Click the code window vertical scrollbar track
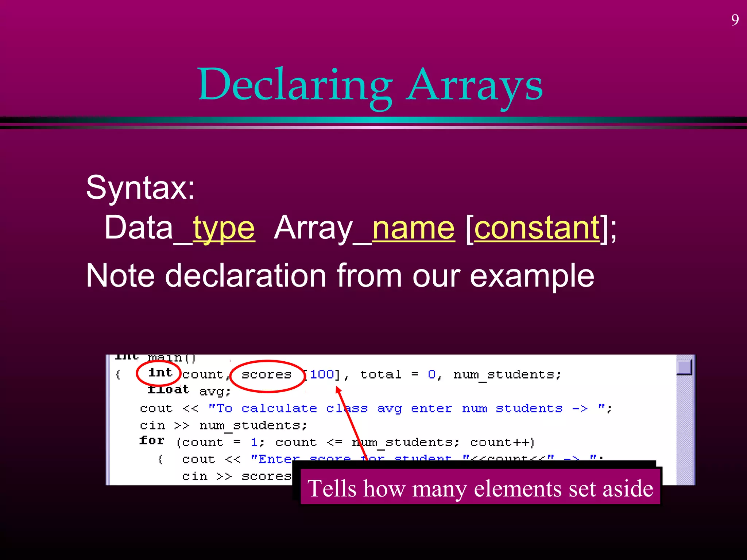The image size is (747, 560). 685,420
